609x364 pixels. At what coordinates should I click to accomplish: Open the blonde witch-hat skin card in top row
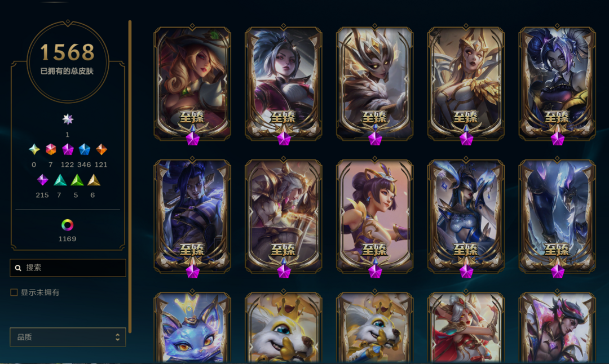coord(192,83)
